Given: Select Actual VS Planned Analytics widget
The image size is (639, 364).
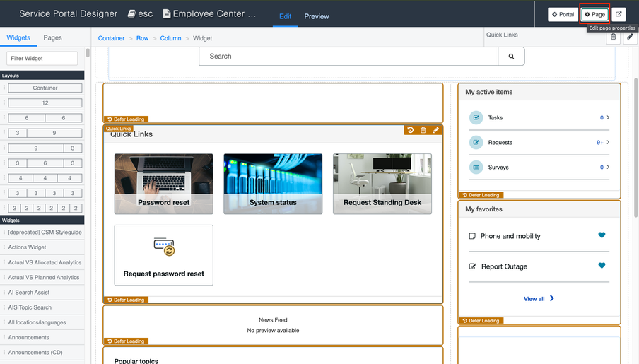Looking at the screenshot, I should pos(42,277).
